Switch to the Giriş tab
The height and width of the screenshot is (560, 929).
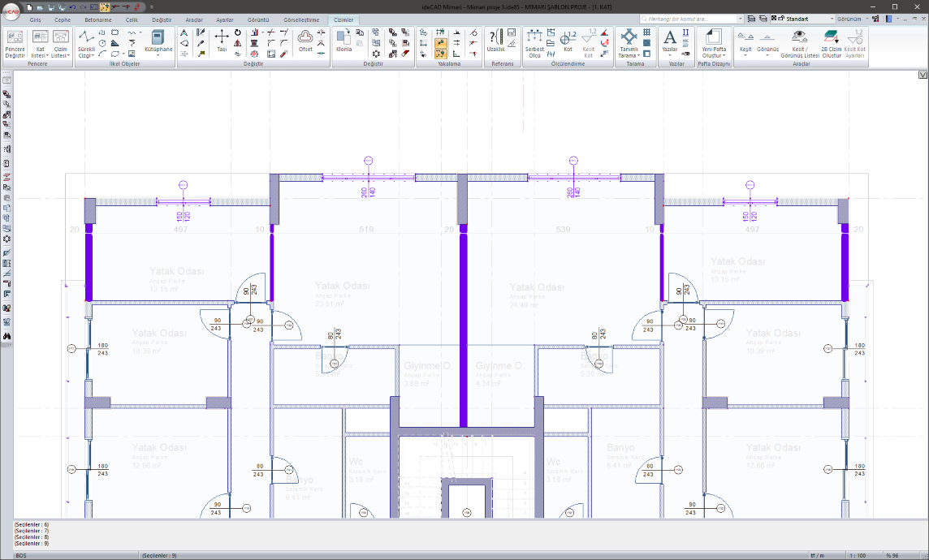[x=36, y=19]
